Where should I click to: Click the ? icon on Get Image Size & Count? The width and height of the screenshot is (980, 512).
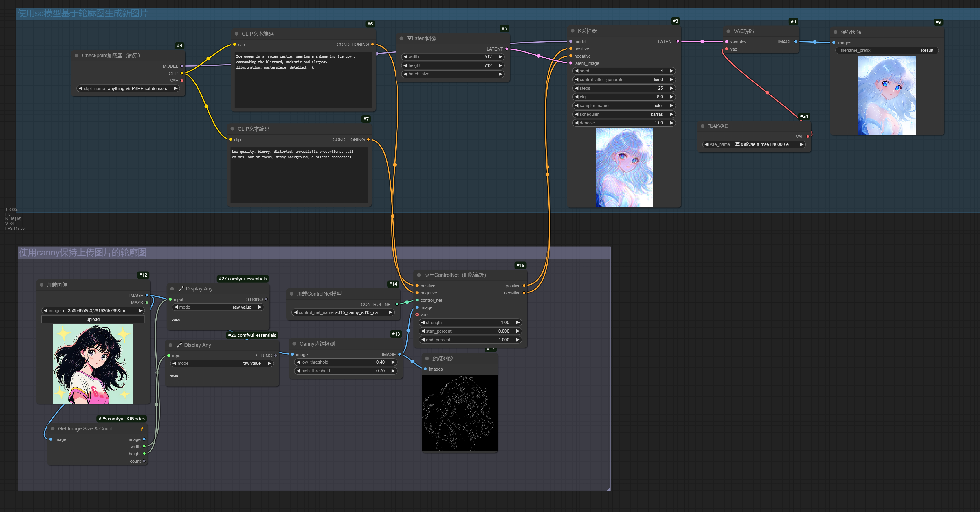(142, 428)
